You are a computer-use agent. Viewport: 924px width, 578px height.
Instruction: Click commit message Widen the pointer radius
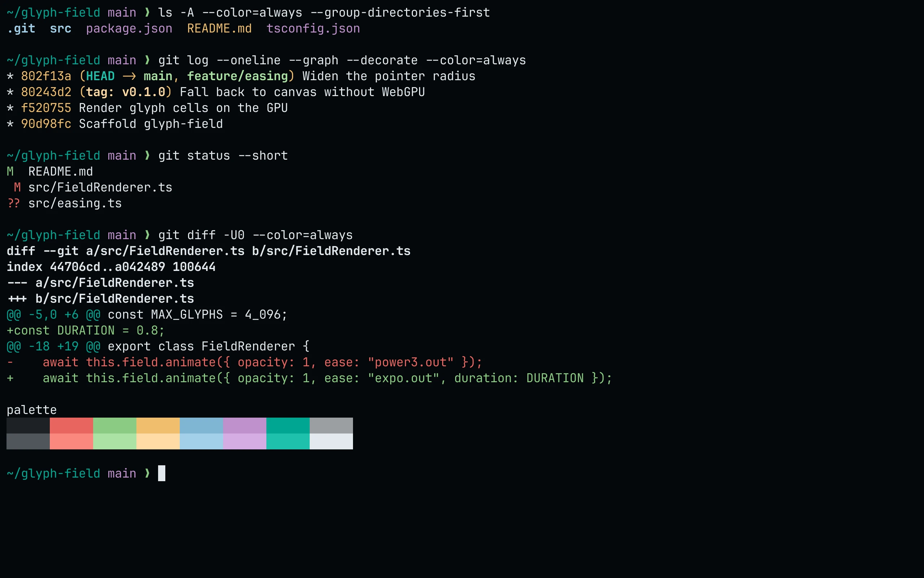coord(389,76)
